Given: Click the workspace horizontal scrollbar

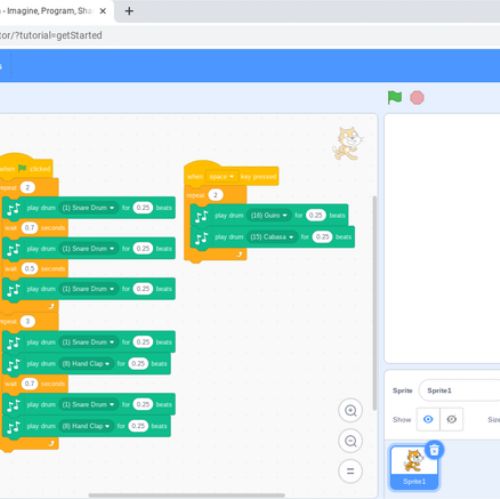Looking at the screenshot, I should point(187,495).
